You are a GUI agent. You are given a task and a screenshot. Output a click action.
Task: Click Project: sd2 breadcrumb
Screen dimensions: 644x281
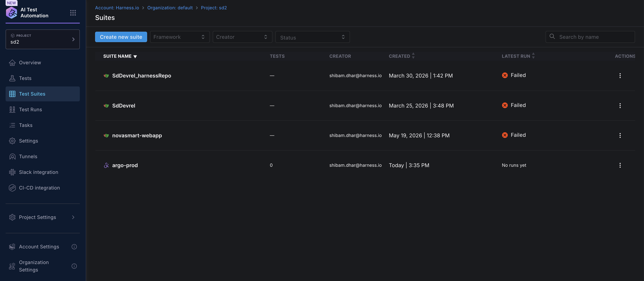[214, 8]
